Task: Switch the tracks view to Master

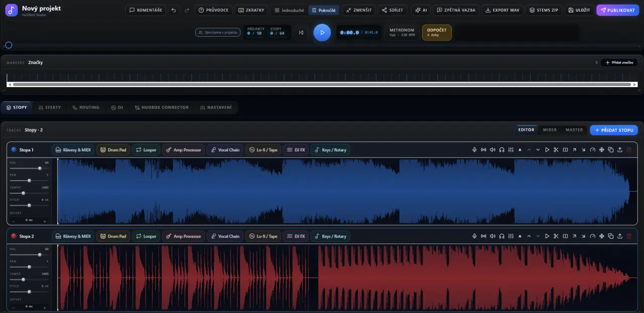Action: tap(574, 130)
